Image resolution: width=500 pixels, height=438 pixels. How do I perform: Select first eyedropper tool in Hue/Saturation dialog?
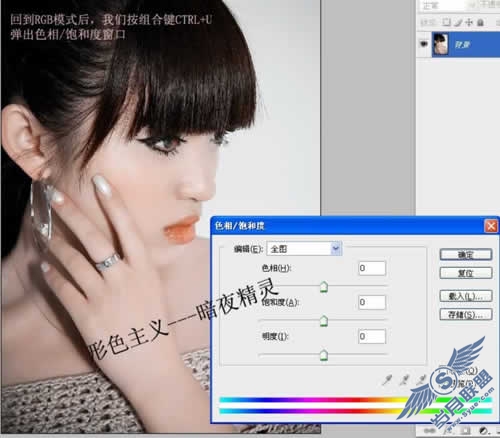[387, 380]
